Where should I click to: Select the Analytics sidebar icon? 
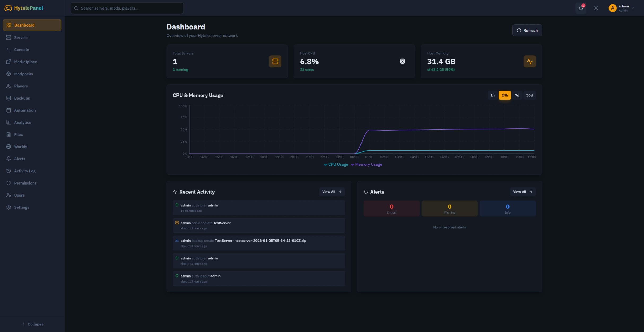coord(8,122)
